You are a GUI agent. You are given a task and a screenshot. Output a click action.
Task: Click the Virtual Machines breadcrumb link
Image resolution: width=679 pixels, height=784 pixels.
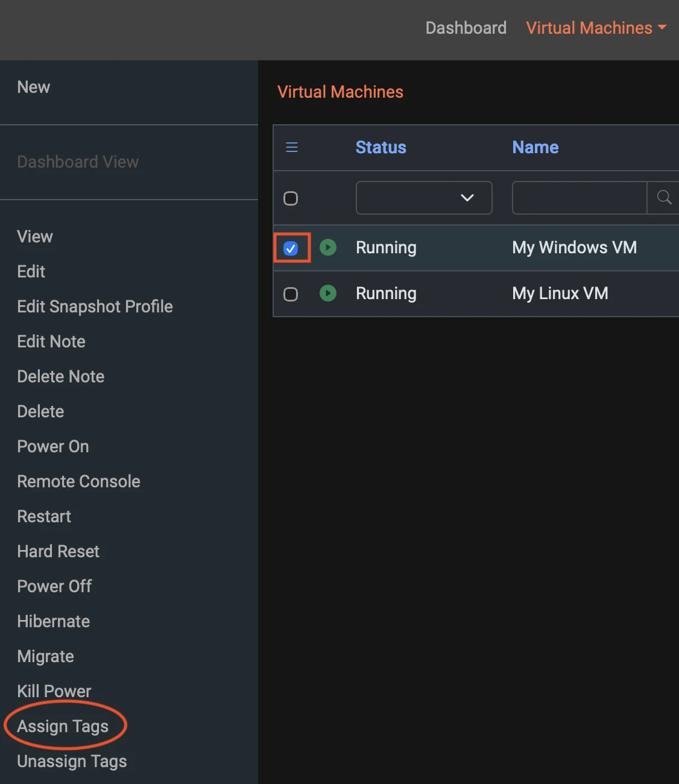click(340, 92)
